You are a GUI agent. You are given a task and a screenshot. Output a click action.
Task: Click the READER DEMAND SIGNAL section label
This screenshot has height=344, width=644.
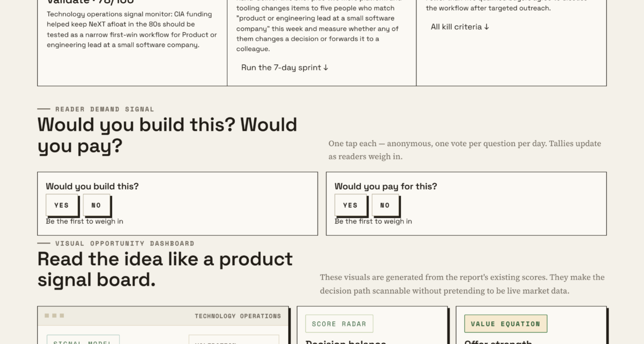(x=105, y=109)
